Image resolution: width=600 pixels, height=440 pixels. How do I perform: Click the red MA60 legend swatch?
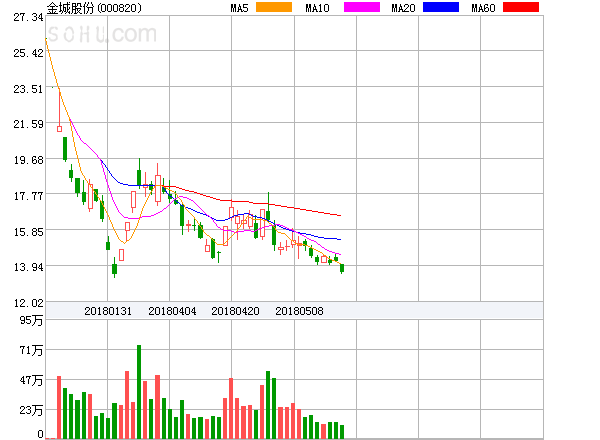click(x=521, y=7)
